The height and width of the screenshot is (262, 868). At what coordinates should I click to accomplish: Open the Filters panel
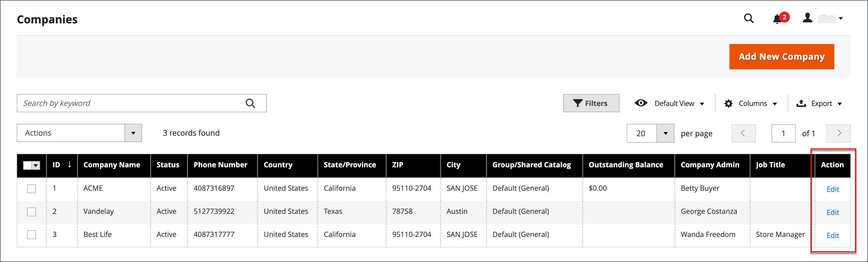(x=591, y=103)
